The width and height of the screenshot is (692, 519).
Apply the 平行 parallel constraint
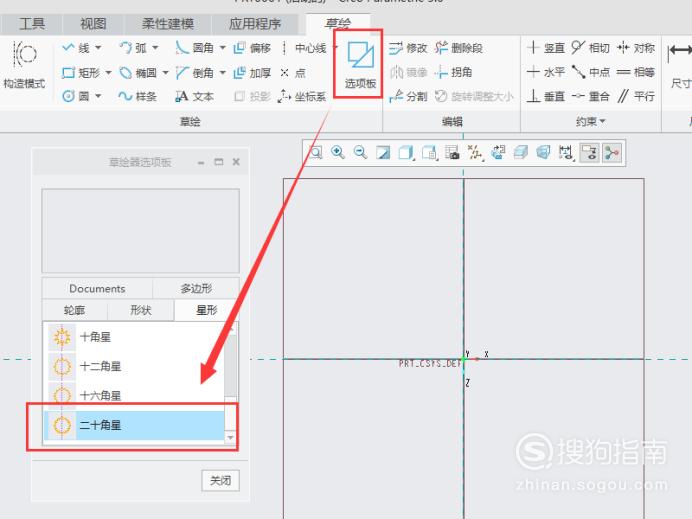(636, 96)
